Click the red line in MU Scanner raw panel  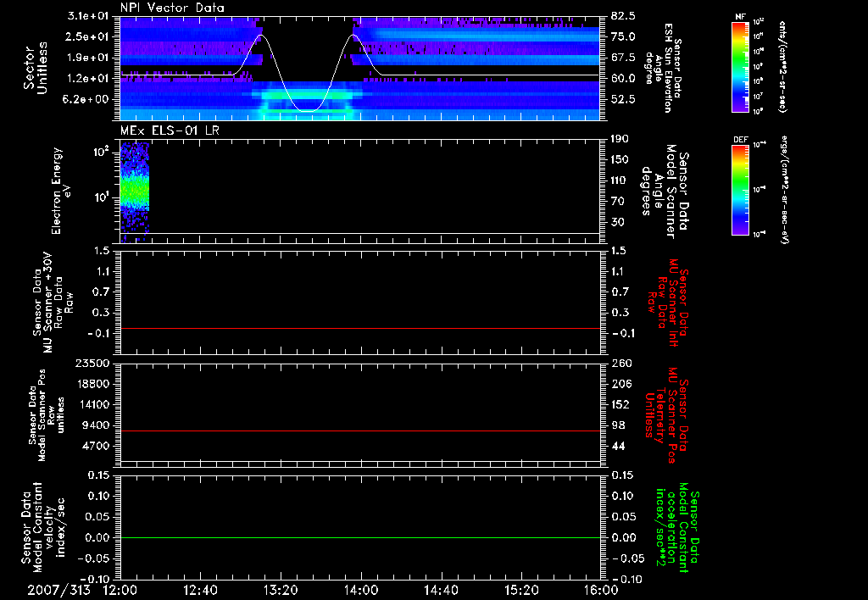point(359,328)
